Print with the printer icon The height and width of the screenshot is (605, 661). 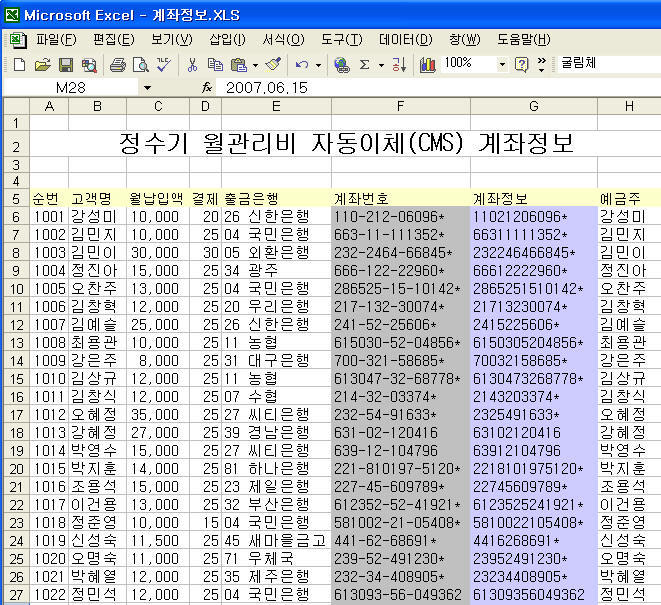pyautogui.click(x=118, y=65)
